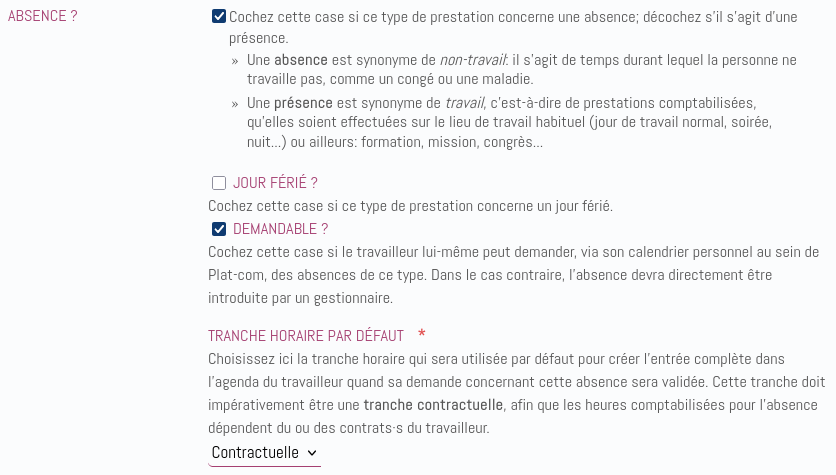Click the bullet marker before 'Une présence'
Screen dimensions: 836x475
pyautogui.click(x=236, y=103)
